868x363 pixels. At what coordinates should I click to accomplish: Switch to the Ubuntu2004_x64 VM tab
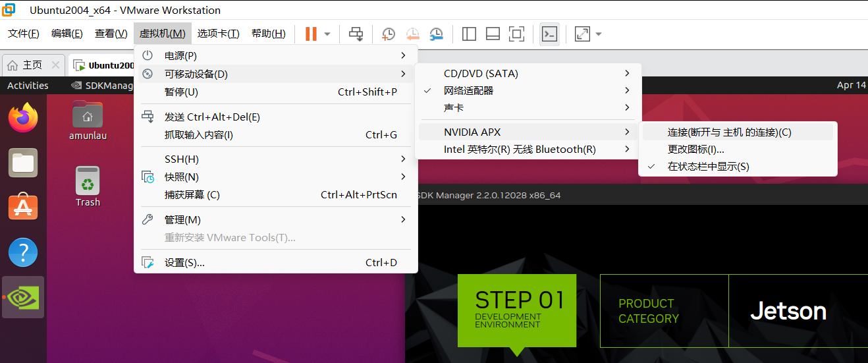[x=103, y=65]
